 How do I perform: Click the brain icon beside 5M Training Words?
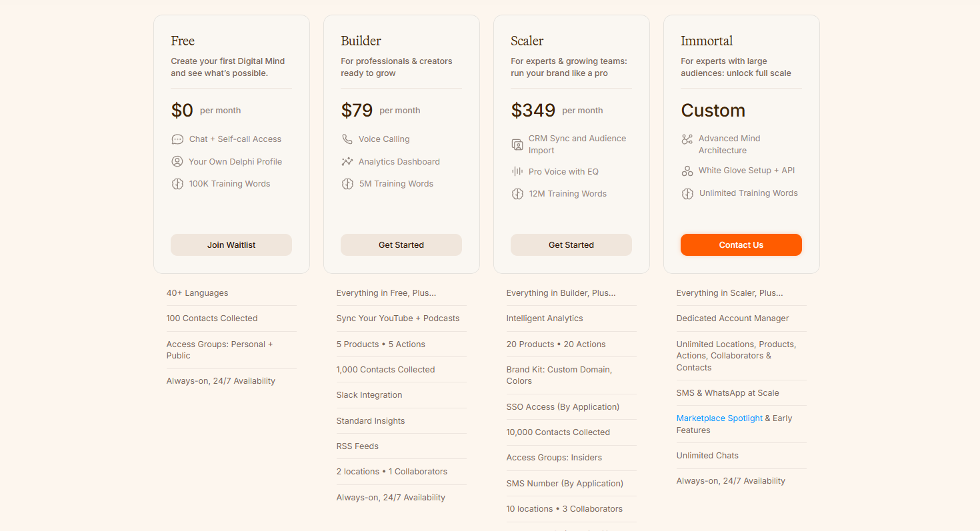(x=347, y=184)
